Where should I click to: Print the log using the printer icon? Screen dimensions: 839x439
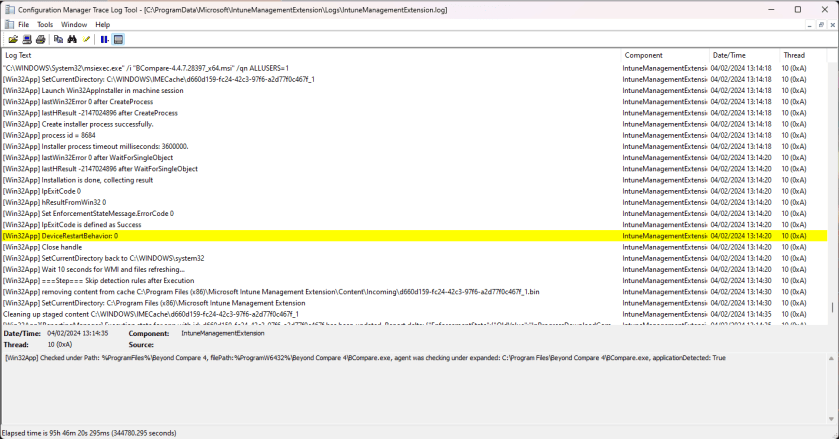click(x=41, y=40)
